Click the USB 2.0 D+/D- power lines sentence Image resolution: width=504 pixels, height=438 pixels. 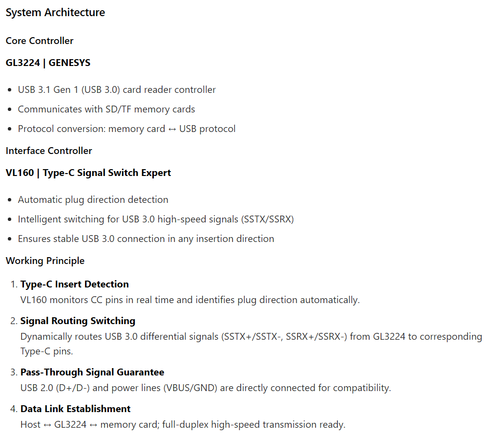(206, 388)
